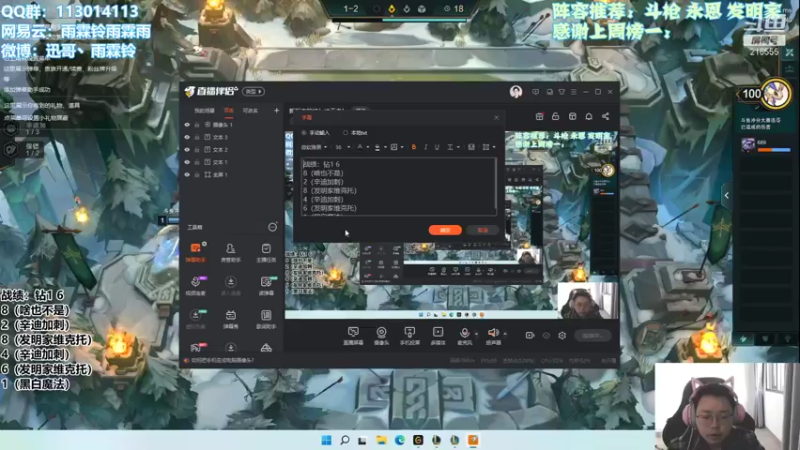Expand microphone options arrow
Viewport: 800px width, 450px height.
[477, 334]
